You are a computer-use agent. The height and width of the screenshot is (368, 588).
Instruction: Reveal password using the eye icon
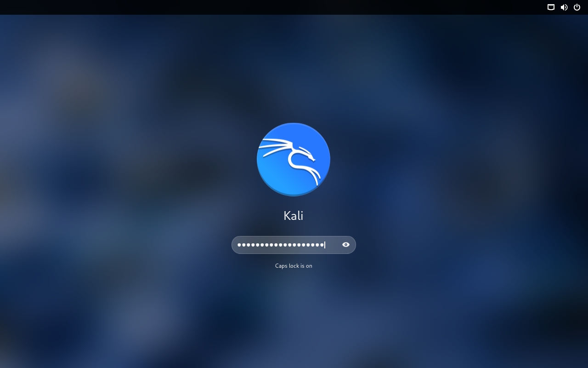pyautogui.click(x=346, y=245)
